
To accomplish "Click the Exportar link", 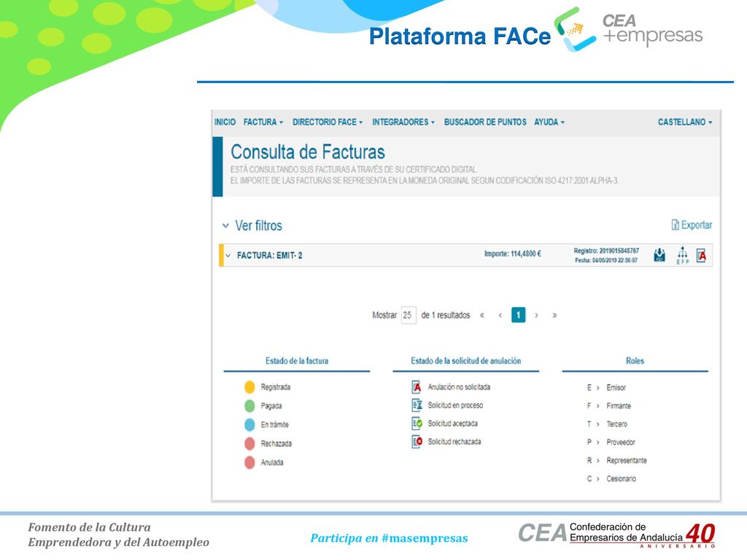I will pos(692,225).
